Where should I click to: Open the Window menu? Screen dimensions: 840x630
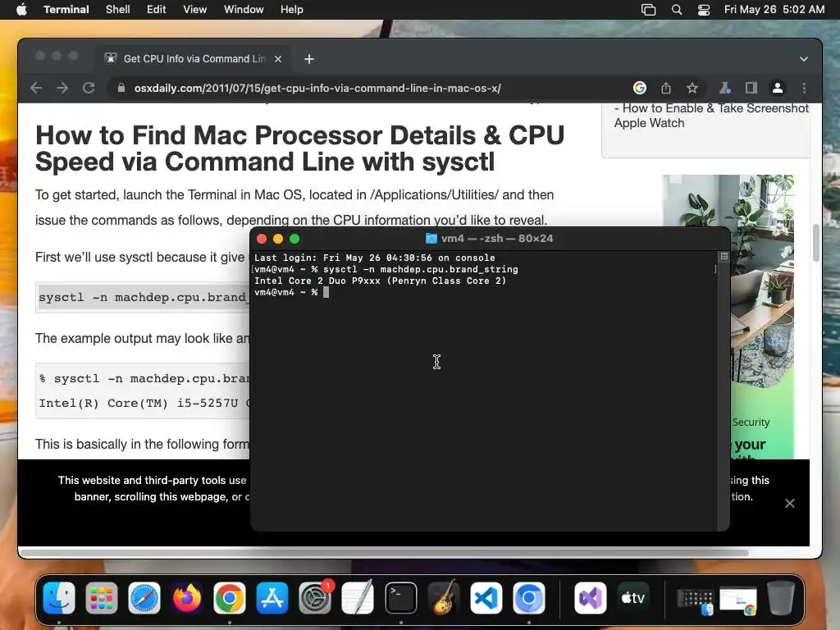[243, 10]
